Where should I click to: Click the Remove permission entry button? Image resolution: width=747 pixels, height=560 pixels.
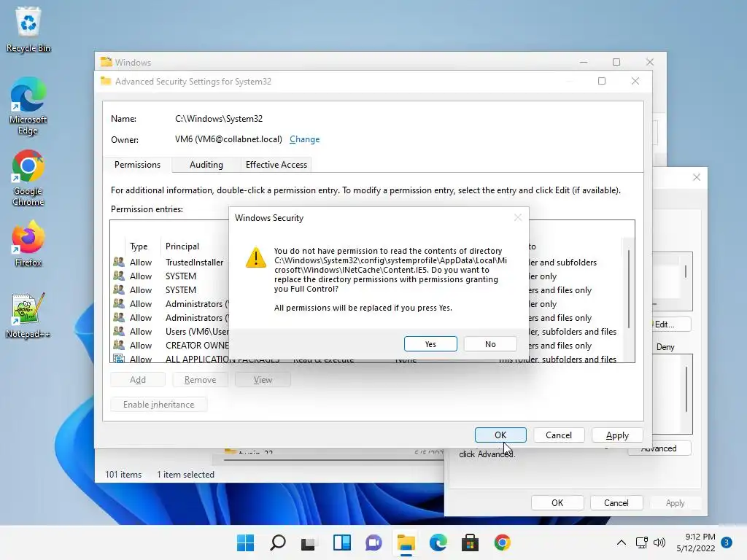click(200, 379)
